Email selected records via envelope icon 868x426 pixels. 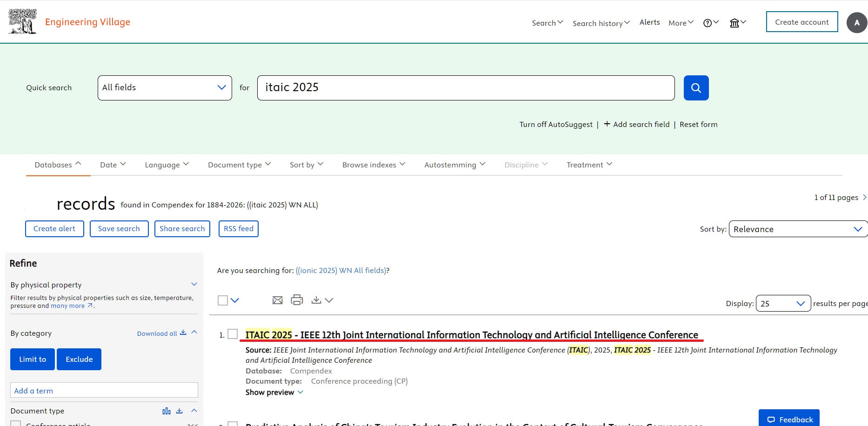point(277,300)
